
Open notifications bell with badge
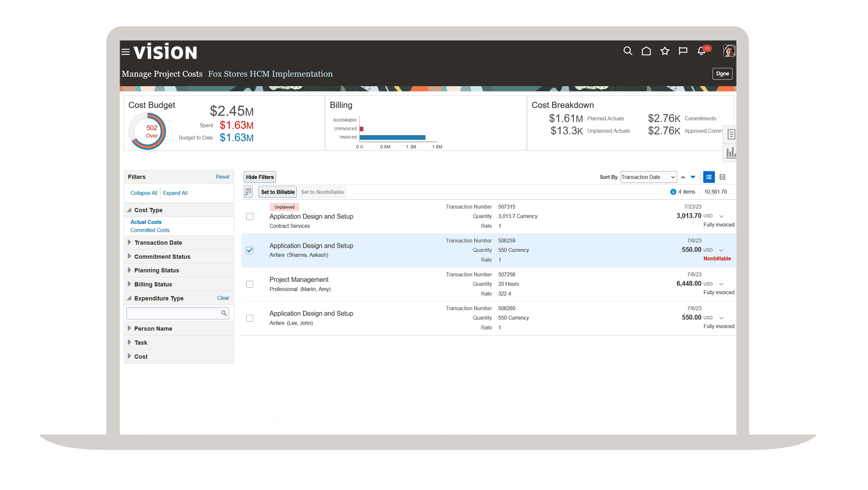tap(702, 51)
